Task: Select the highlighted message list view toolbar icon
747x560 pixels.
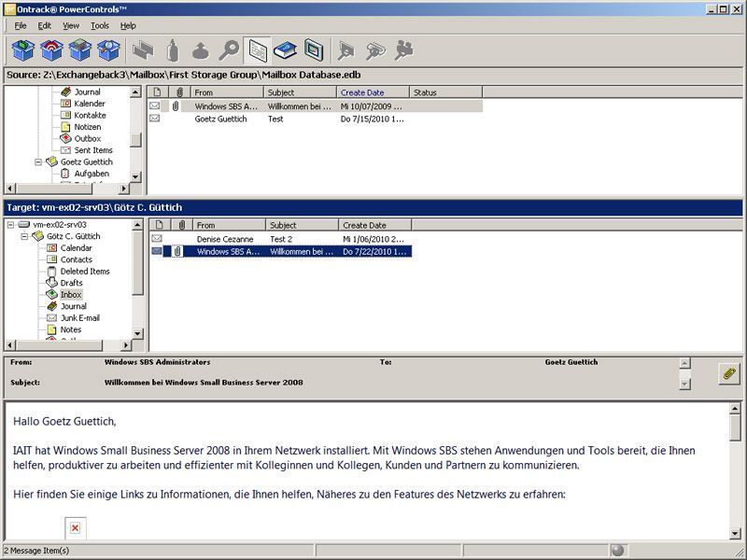Action: pos(259,51)
